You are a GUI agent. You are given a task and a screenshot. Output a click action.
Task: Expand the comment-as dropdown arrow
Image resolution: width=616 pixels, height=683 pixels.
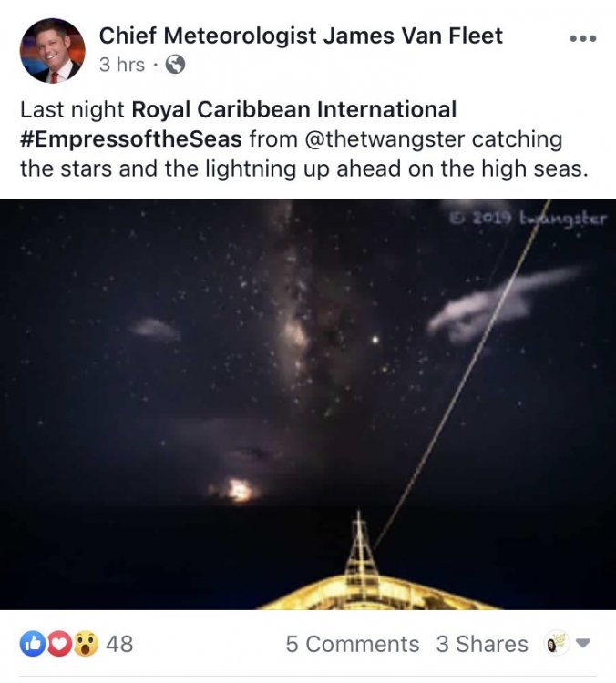(x=583, y=643)
